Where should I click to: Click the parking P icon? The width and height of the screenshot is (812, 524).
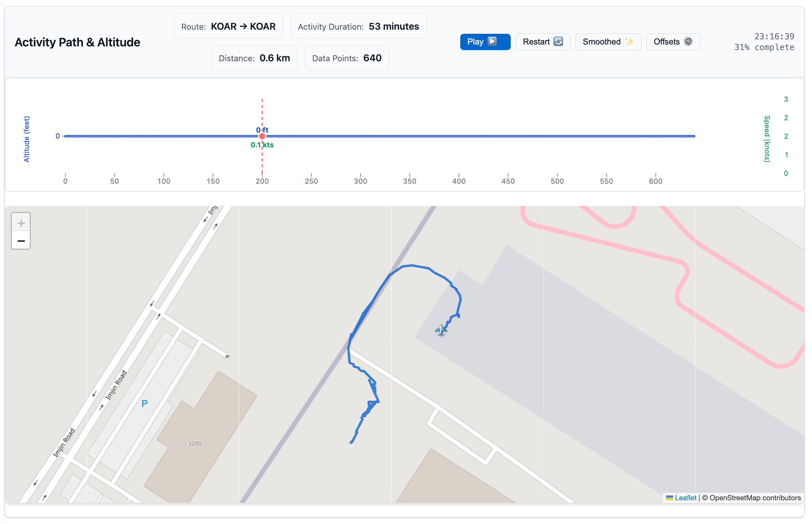144,403
